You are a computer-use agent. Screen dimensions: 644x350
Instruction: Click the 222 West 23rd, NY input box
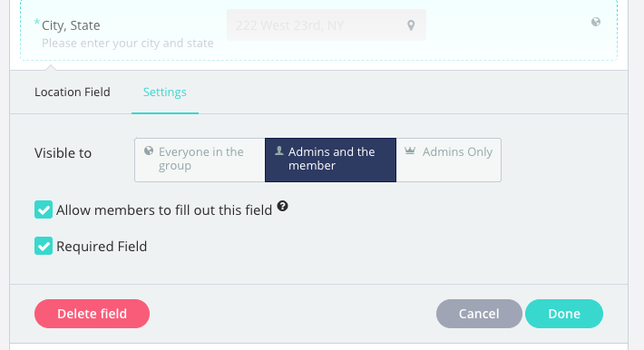[327, 25]
